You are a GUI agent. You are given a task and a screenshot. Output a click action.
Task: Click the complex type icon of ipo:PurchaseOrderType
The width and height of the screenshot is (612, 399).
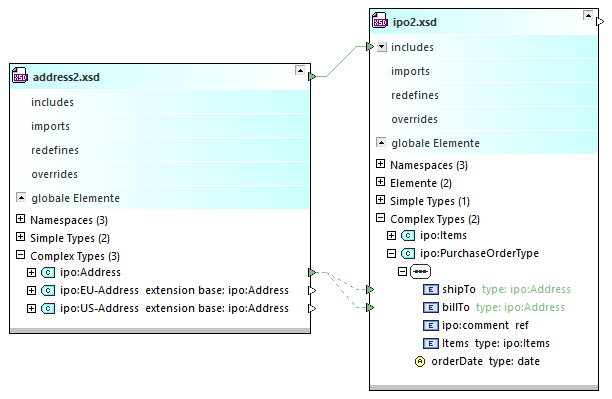click(x=408, y=253)
